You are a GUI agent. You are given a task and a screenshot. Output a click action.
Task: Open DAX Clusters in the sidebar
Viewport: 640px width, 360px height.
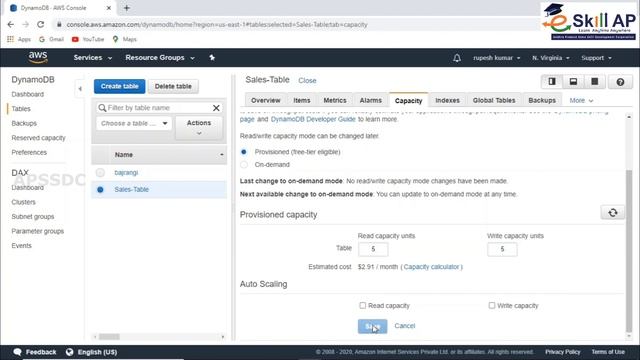(x=24, y=202)
